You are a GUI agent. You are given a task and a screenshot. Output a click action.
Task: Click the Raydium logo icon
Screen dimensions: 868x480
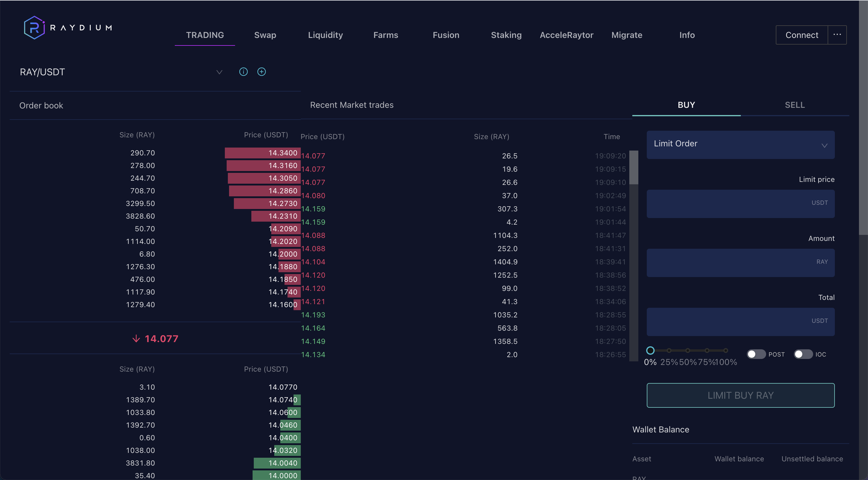(x=34, y=28)
